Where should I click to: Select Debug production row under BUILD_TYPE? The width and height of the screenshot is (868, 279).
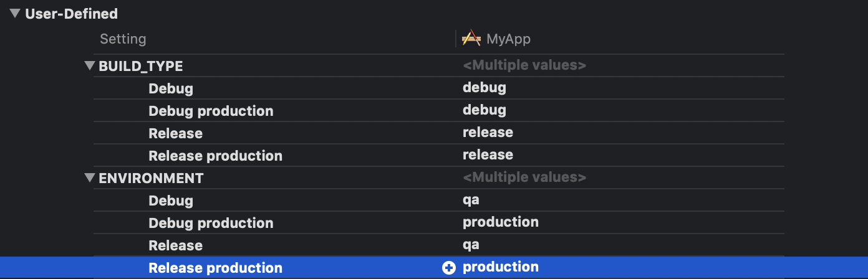tap(211, 111)
